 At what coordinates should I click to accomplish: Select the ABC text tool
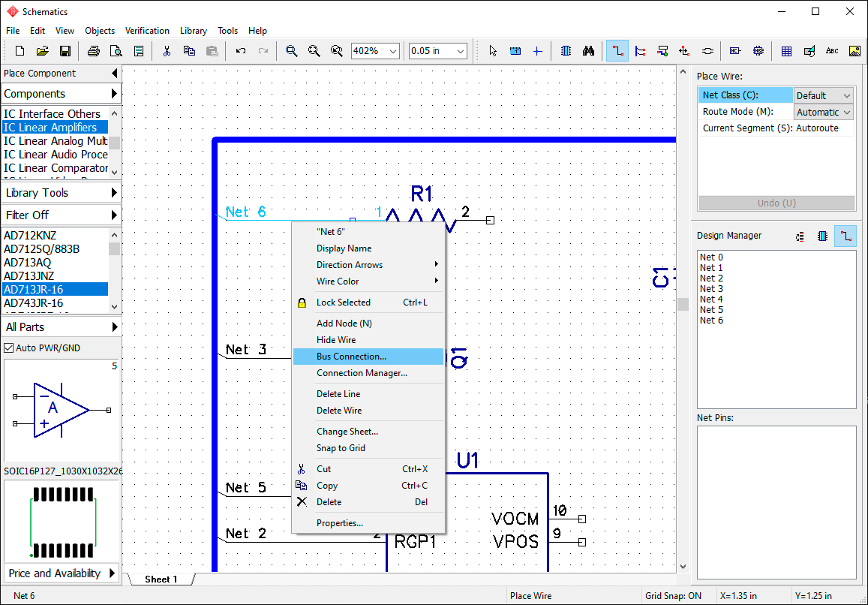pyautogui.click(x=831, y=51)
